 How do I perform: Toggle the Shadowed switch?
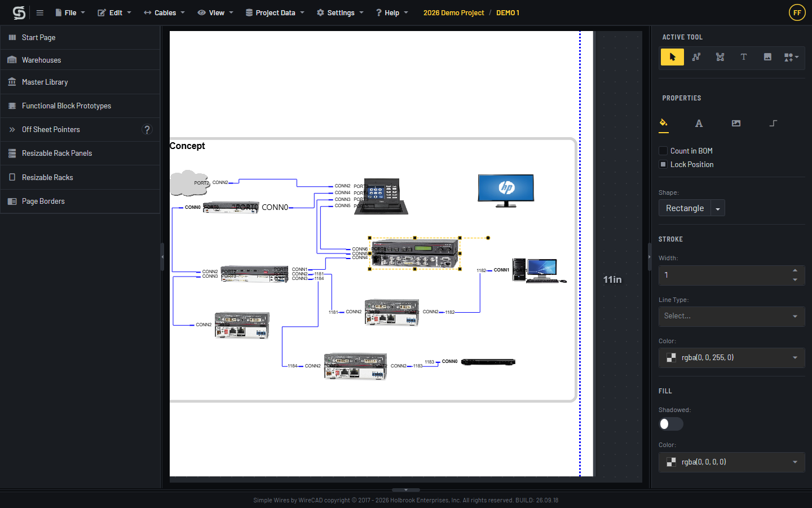pyautogui.click(x=671, y=424)
